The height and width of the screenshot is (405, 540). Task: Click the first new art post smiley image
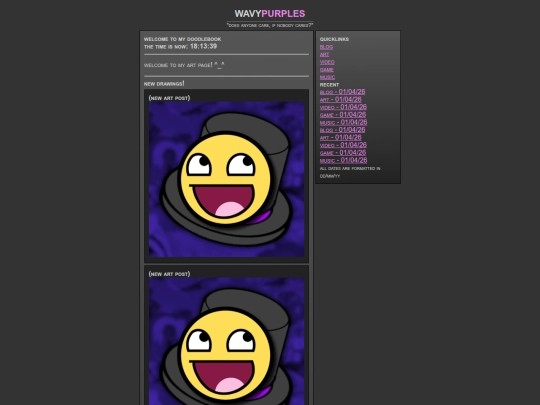[226, 179]
